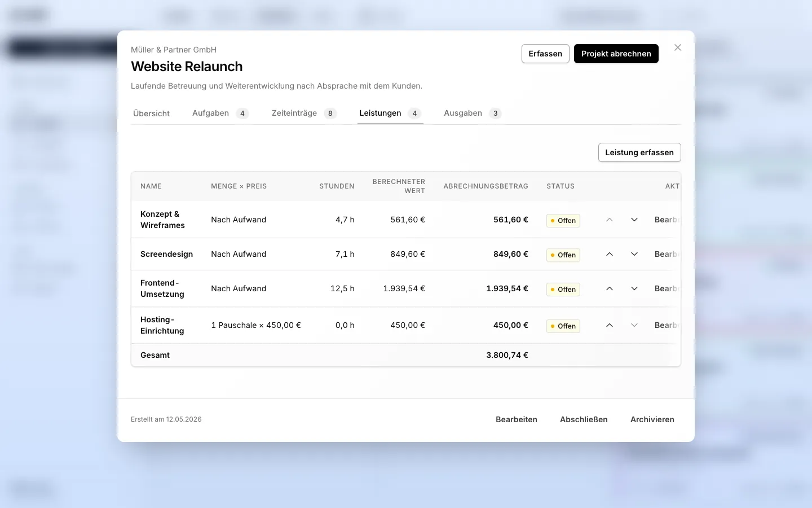Click Projekt abrechnen button
Image resolution: width=812 pixels, height=508 pixels.
click(616, 54)
